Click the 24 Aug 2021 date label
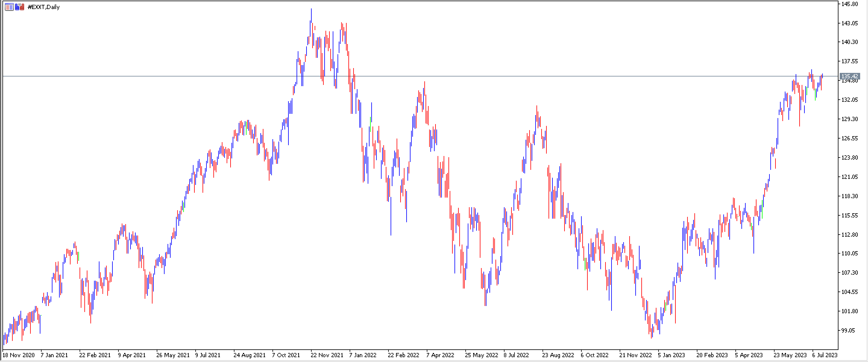Viewport: 868px width, 362px height. [250, 355]
